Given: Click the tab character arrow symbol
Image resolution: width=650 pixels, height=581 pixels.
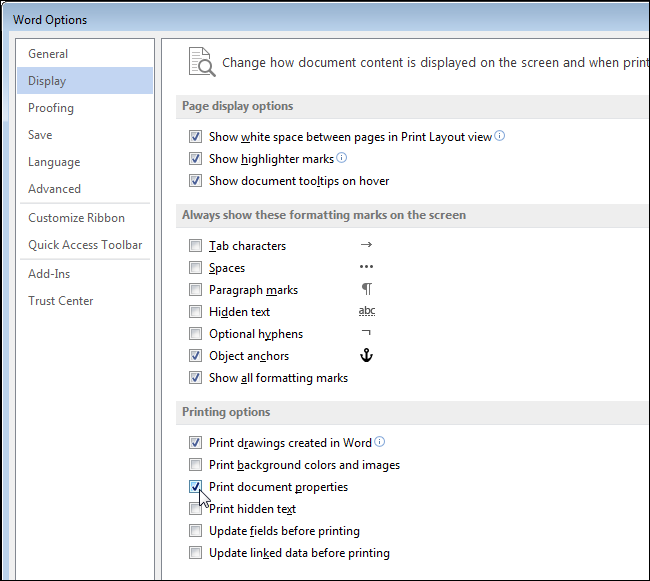Looking at the screenshot, I should tap(366, 245).
